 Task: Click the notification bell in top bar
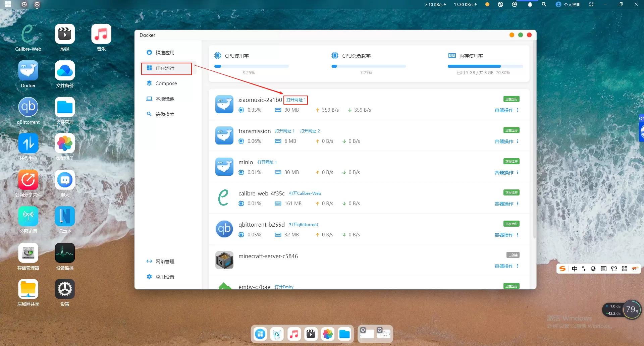(x=530, y=4)
